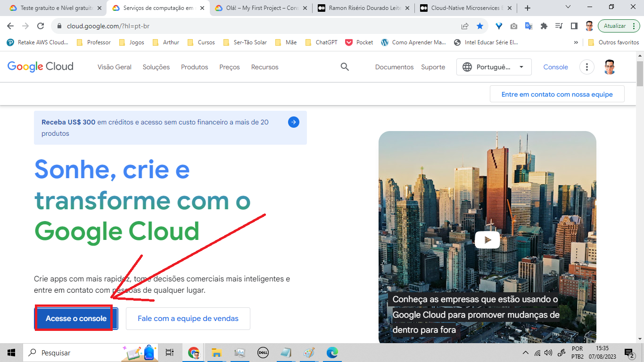Click the volume speaker tray icon

coord(548,353)
